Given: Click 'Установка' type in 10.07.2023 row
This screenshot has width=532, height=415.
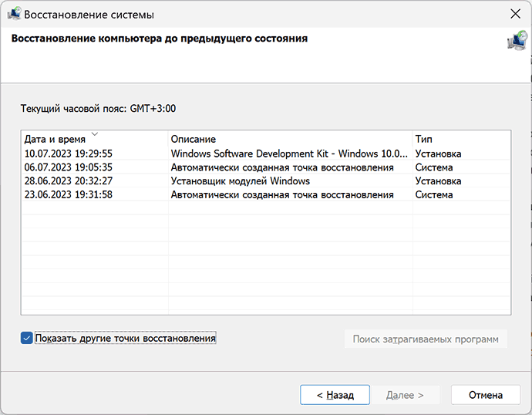Looking at the screenshot, I should (438, 154).
